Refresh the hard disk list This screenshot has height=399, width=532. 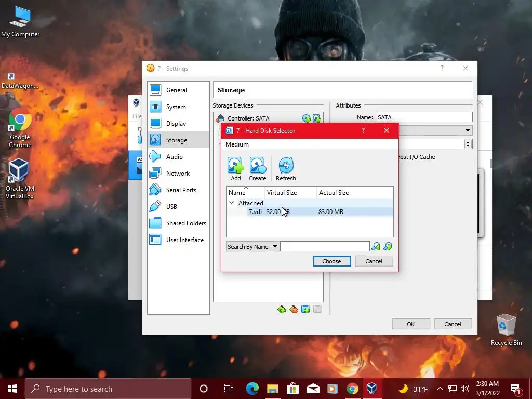point(286,169)
